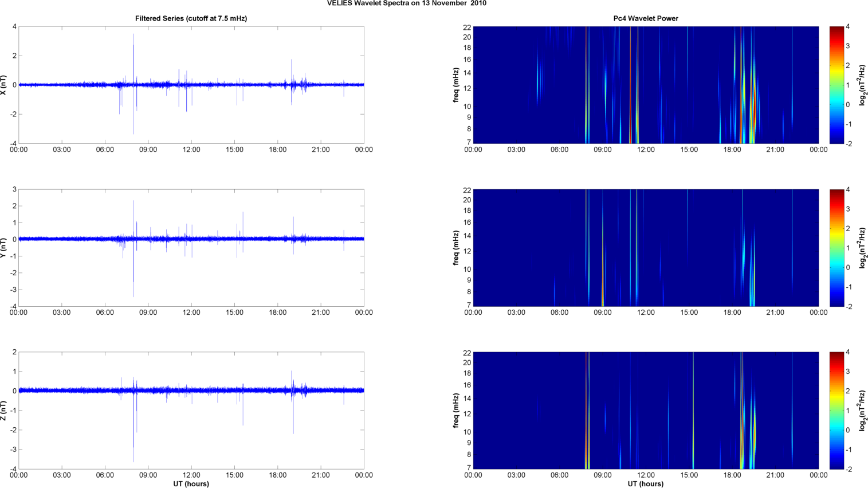Click freq (mHz) label of top wavelet plot
Image resolution: width=868 pixels, height=488 pixels.
click(x=456, y=85)
